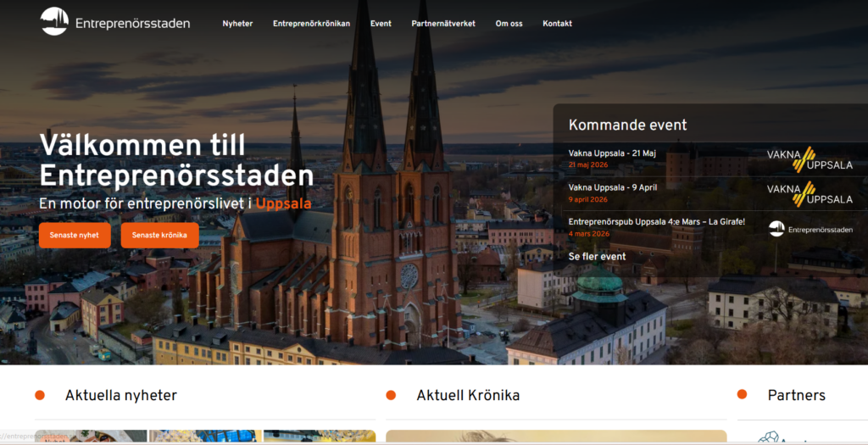Click Vakna Uppsala logo beside 21 Maj event
This screenshot has height=445, width=868.
click(x=810, y=159)
